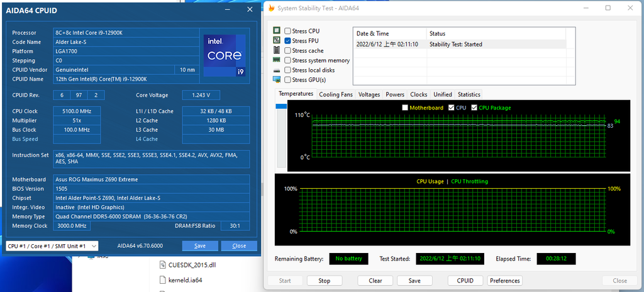Click the L3 Cache 30 MB value

216,130
